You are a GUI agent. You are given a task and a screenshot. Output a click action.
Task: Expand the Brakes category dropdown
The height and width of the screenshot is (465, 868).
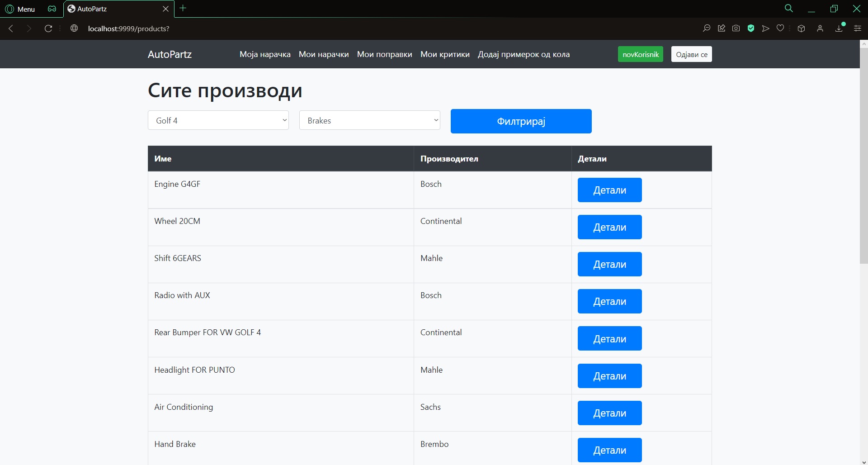pyautogui.click(x=369, y=120)
